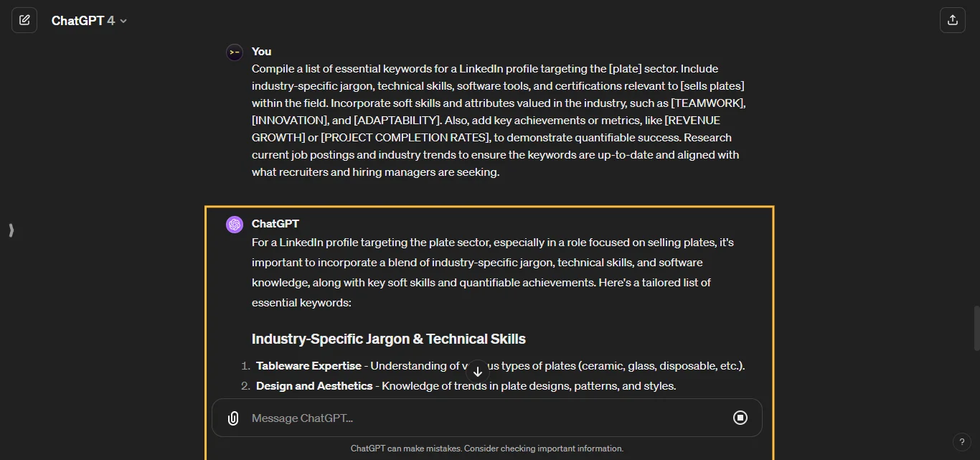Image resolution: width=980 pixels, height=460 pixels.
Task: Start a new chat via compose icon
Action: coord(24,19)
